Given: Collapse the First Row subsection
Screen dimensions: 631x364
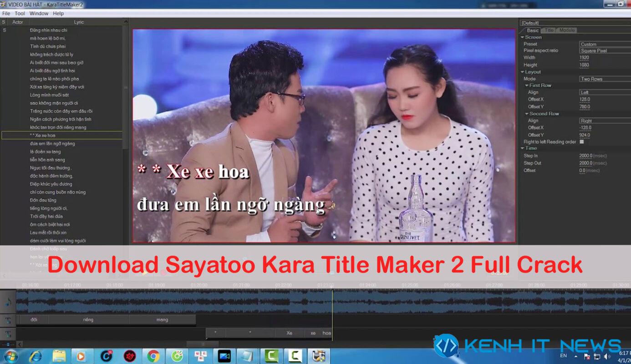Looking at the screenshot, I should coord(527,86).
